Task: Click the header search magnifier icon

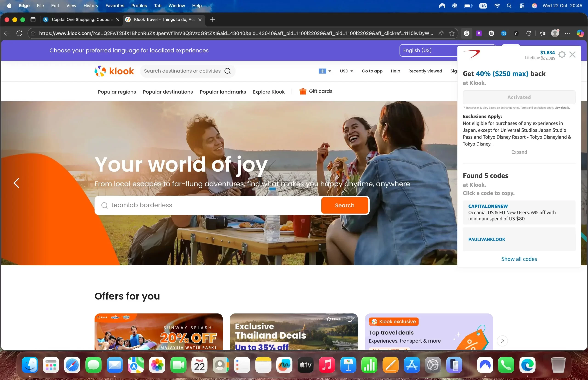Action: click(228, 71)
